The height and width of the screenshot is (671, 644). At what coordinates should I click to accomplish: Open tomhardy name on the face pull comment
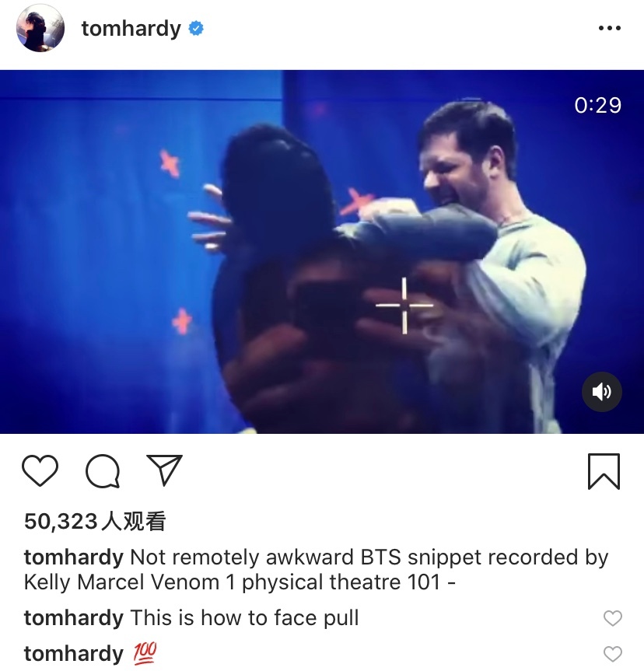tap(74, 618)
